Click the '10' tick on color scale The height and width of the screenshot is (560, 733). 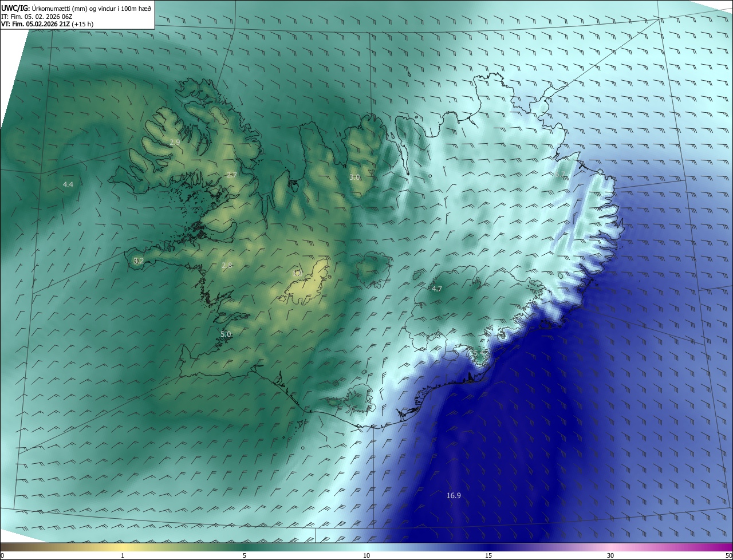(x=366, y=555)
